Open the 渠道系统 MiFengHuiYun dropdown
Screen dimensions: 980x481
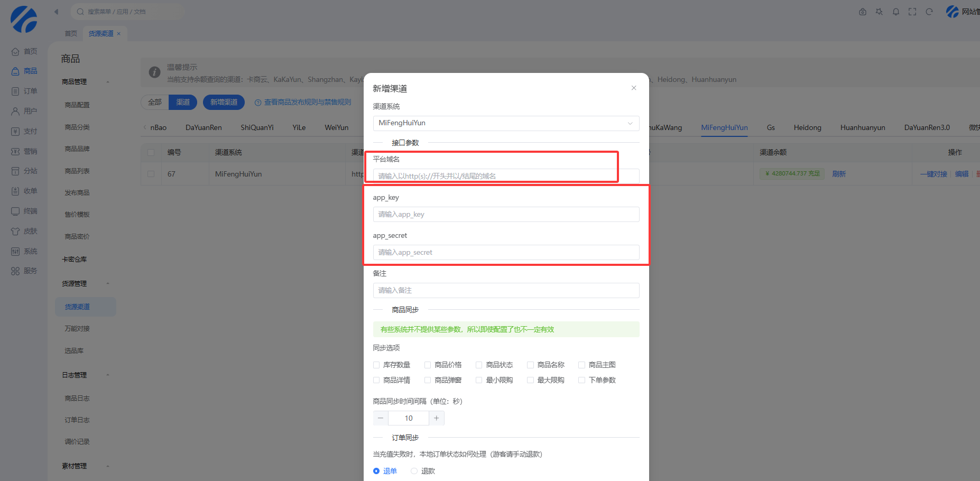pyautogui.click(x=506, y=123)
